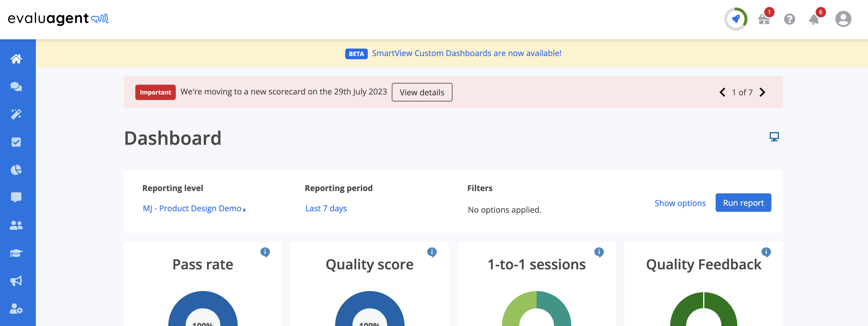This screenshot has width=868, height=326.
Task: Open the megaphone announcements sidebar icon
Action: point(16,281)
